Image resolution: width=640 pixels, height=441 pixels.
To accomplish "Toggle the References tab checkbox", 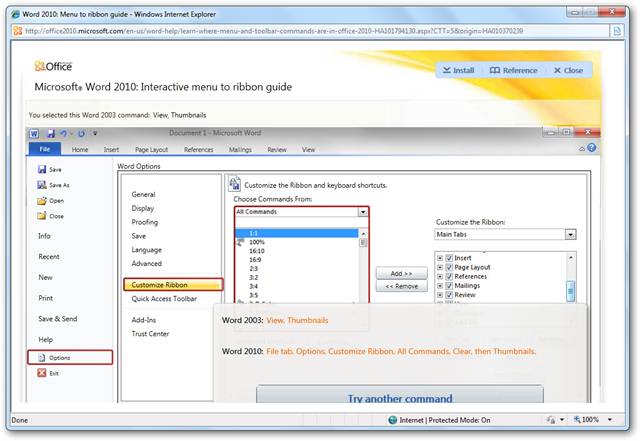I will pos(449,276).
